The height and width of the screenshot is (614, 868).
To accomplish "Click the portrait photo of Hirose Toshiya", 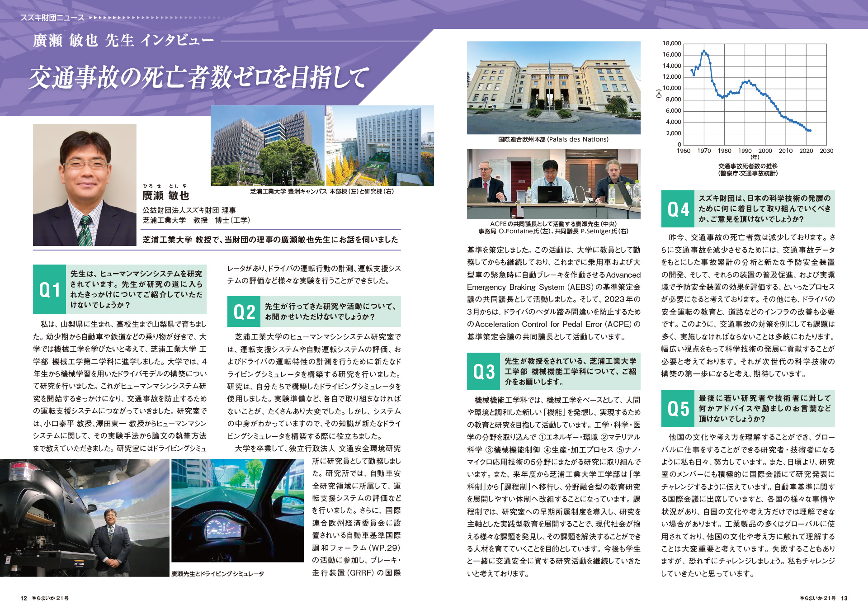I will click(x=85, y=185).
